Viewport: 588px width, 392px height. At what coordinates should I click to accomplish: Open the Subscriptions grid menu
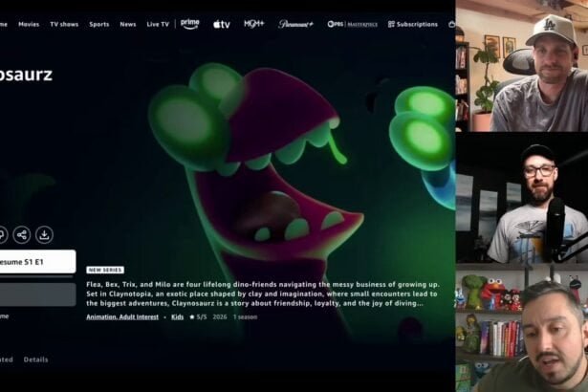413,25
